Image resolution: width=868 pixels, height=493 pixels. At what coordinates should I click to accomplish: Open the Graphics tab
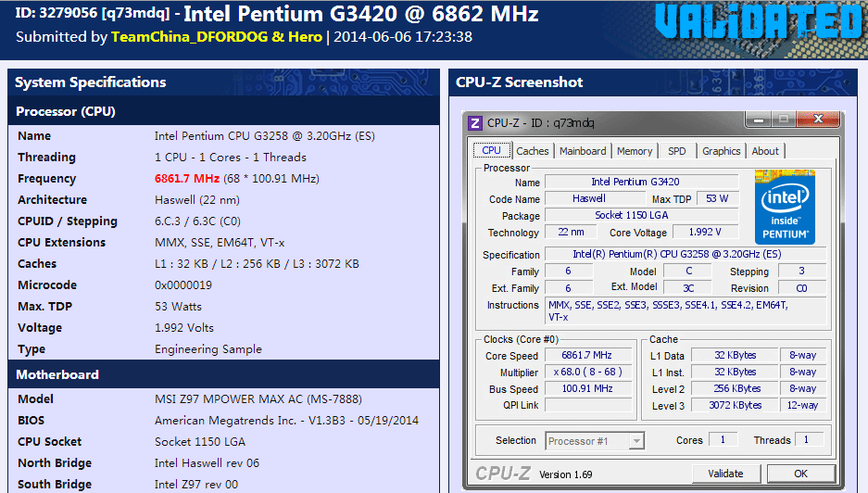point(722,151)
